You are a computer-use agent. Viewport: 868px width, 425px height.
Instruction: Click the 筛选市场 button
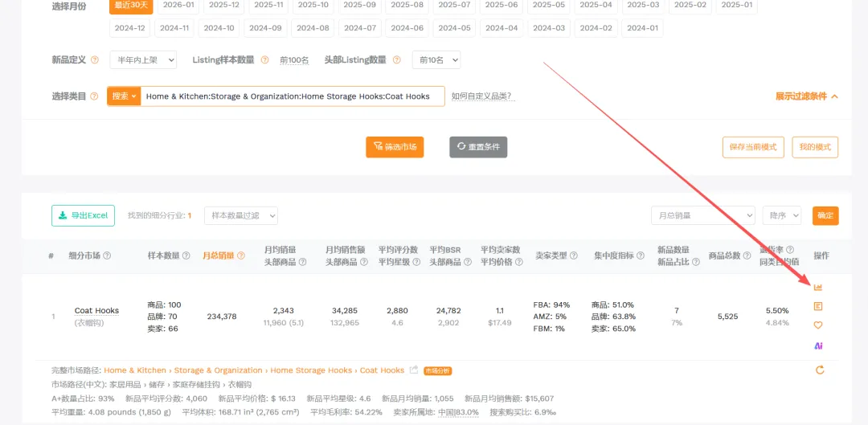(x=395, y=147)
